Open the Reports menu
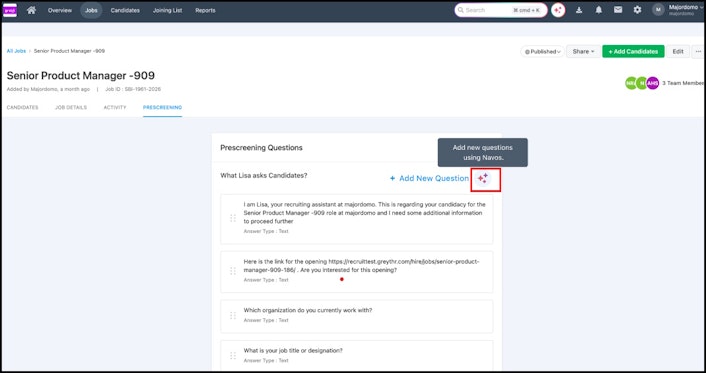This screenshot has width=706, height=373. click(205, 10)
